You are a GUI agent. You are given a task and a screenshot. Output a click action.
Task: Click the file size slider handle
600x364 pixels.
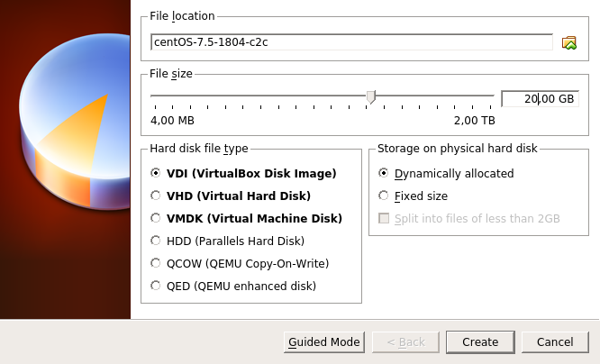[x=370, y=96]
